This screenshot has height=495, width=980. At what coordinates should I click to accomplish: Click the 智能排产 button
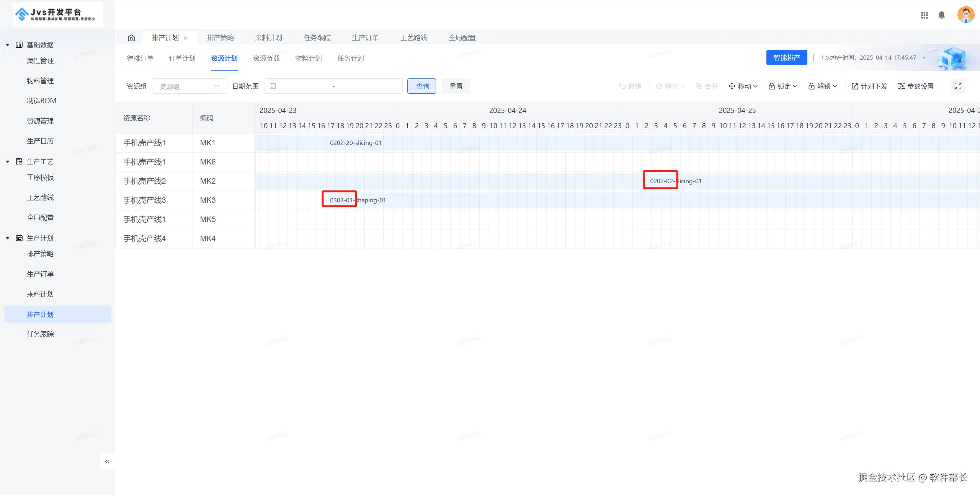[786, 58]
